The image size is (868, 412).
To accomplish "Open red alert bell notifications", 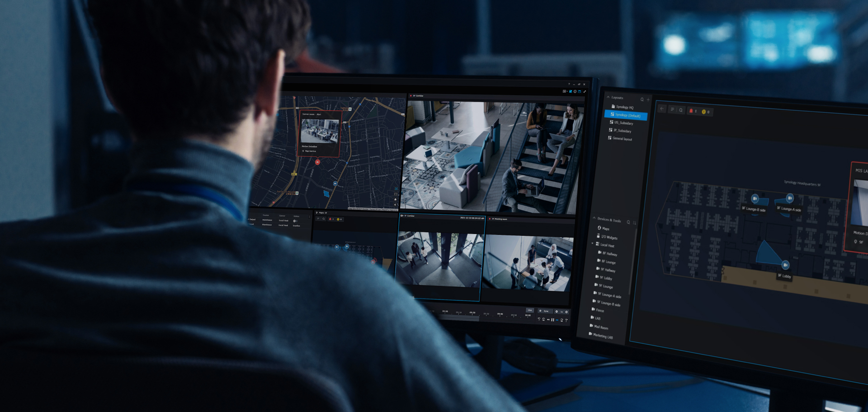I will pos(693,111).
